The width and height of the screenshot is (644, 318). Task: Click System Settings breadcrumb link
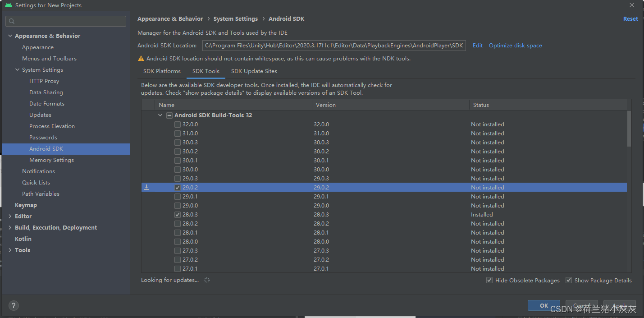point(236,19)
